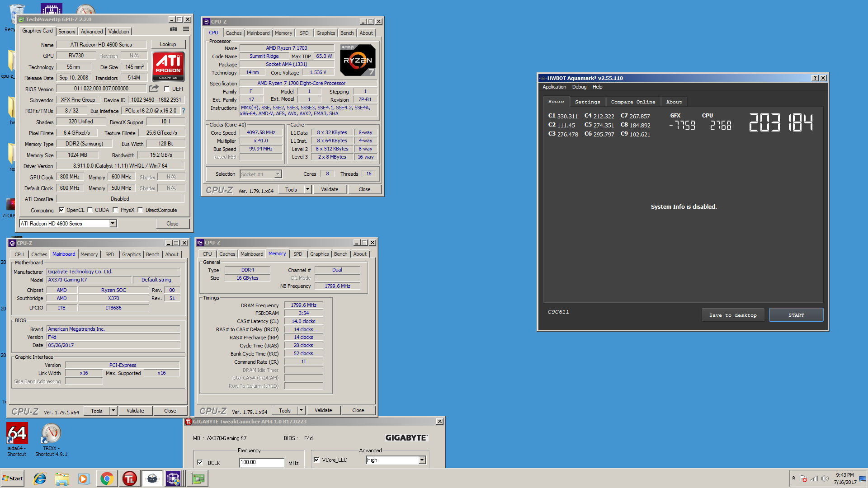Open the TweakLauncher taskbar icon
Image resolution: width=868 pixels, height=488 pixels.
pos(129,479)
